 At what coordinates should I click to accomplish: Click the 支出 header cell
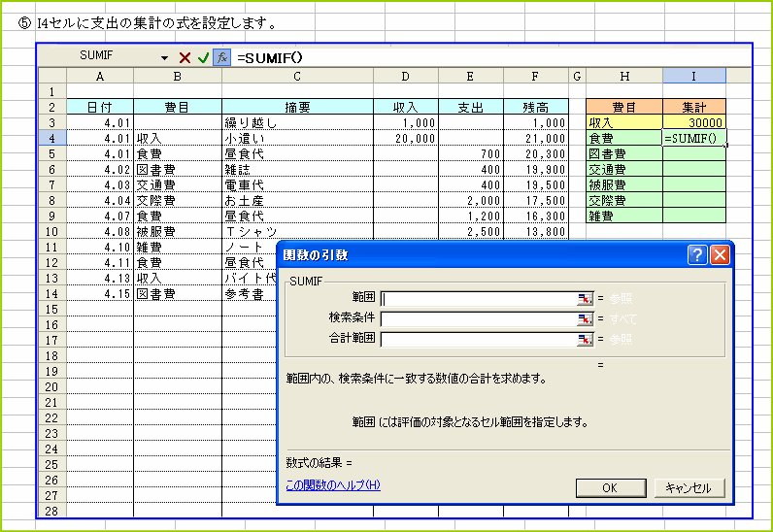pos(471,107)
